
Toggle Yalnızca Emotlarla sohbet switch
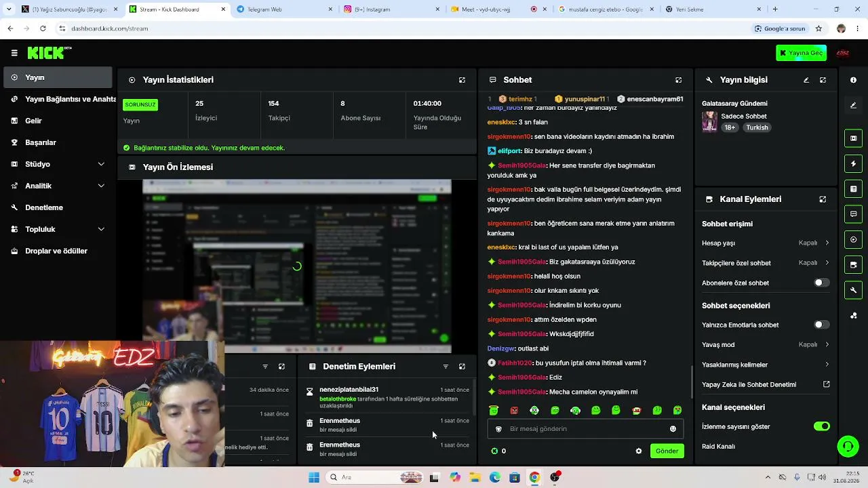tap(821, 325)
